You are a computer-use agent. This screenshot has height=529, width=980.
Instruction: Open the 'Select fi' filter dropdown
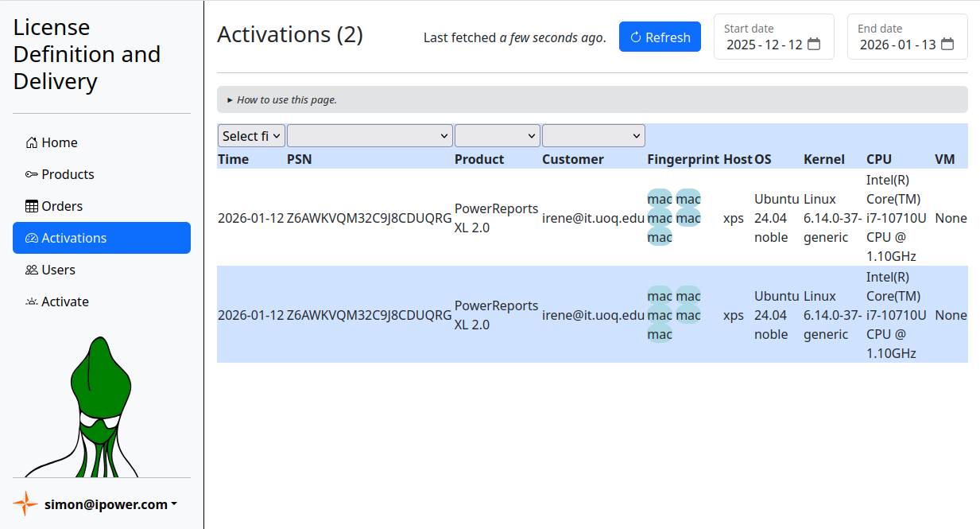pyautogui.click(x=251, y=136)
